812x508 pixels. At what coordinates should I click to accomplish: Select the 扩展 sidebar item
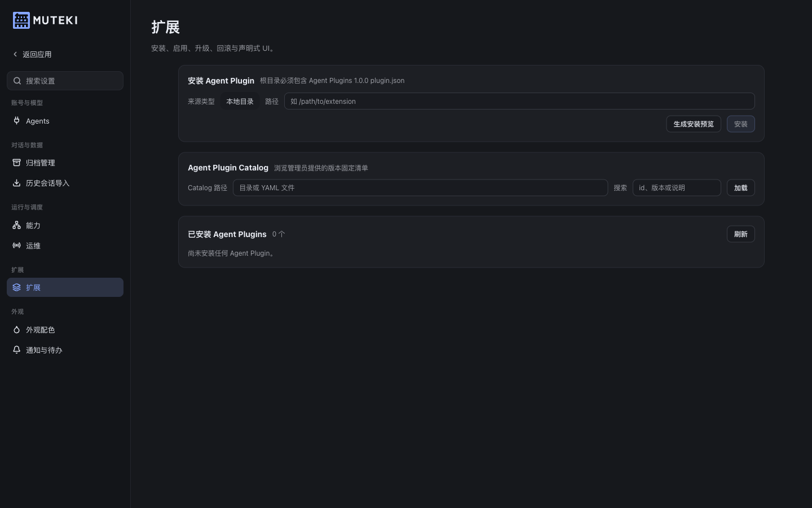65,287
